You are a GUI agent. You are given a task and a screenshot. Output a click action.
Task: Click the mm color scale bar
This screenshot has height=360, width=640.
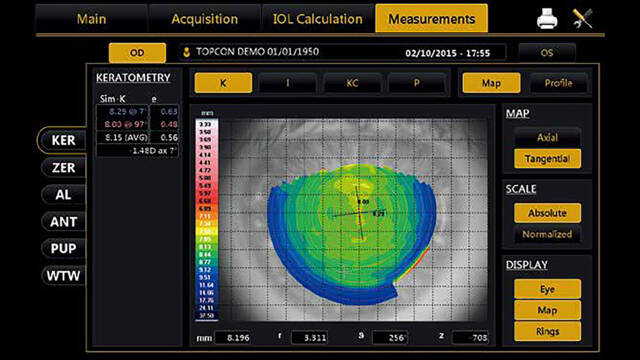(x=208, y=220)
